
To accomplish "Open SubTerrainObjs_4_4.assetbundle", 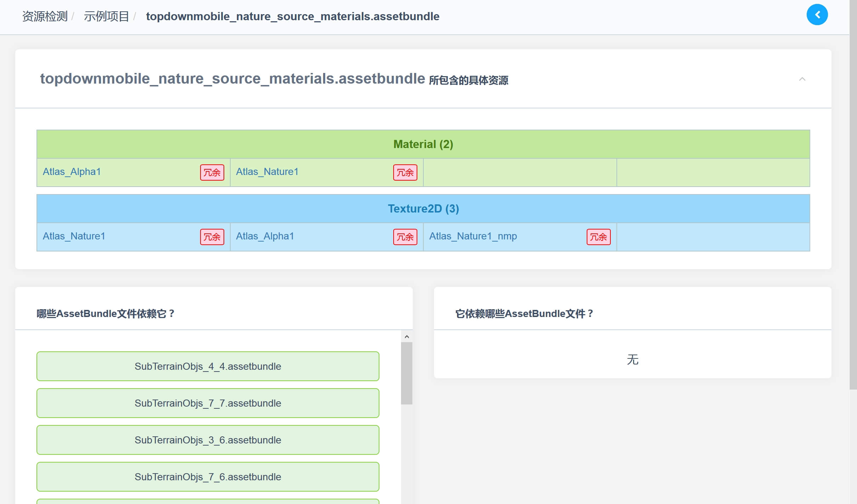I will [208, 366].
